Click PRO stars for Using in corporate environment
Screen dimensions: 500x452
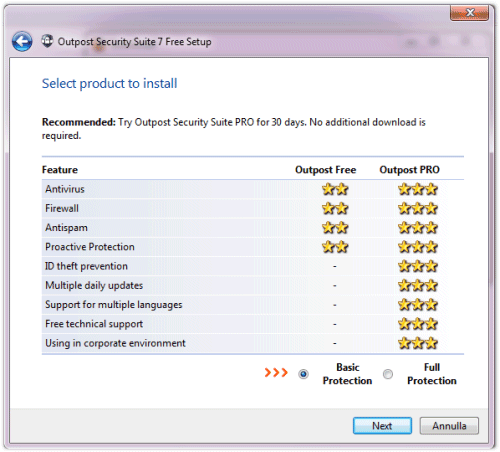(x=418, y=343)
